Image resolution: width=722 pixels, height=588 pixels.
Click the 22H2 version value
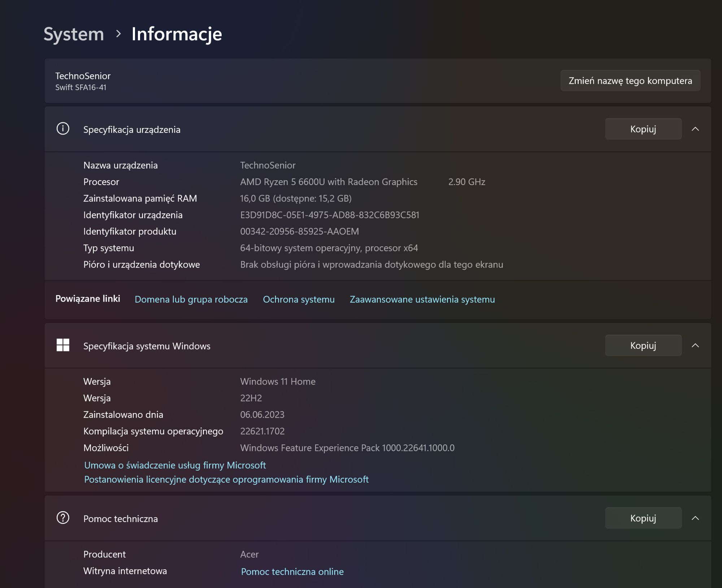coord(251,398)
